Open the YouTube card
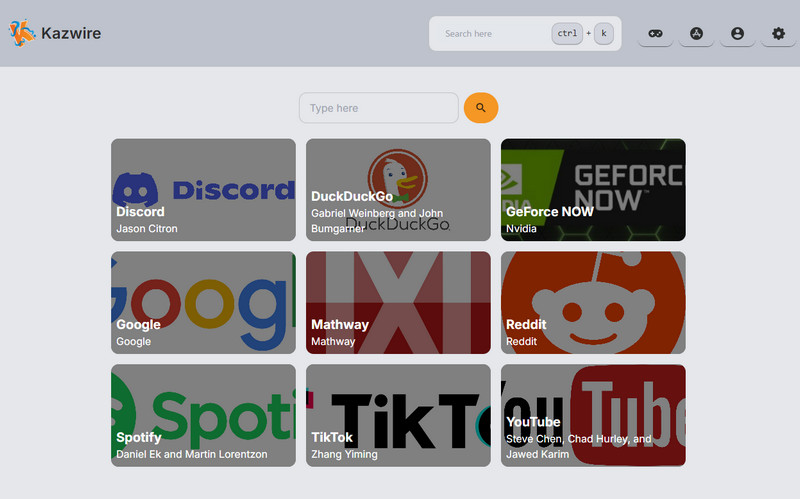This screenshot has height=499, width=800. click(593, 415)
